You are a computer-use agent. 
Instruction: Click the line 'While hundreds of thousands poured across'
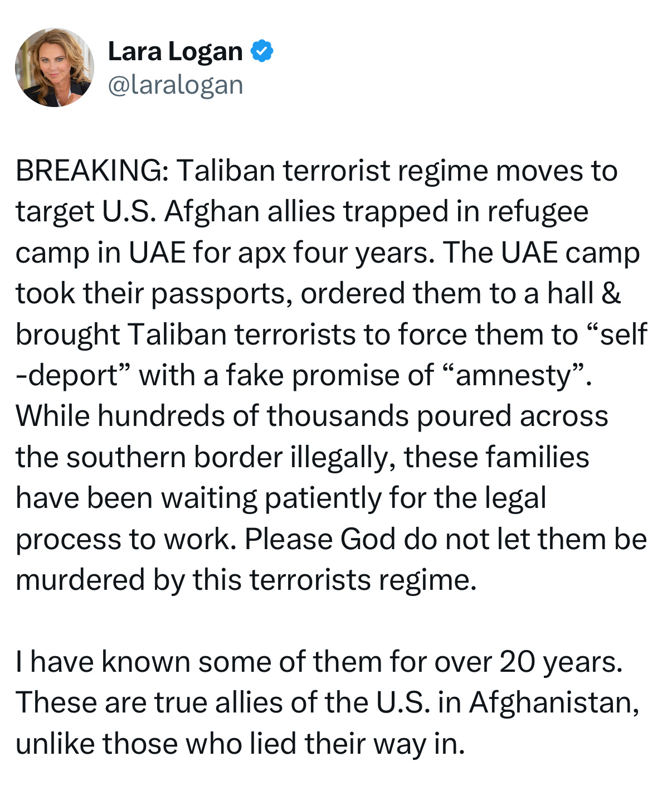(312, 416)
